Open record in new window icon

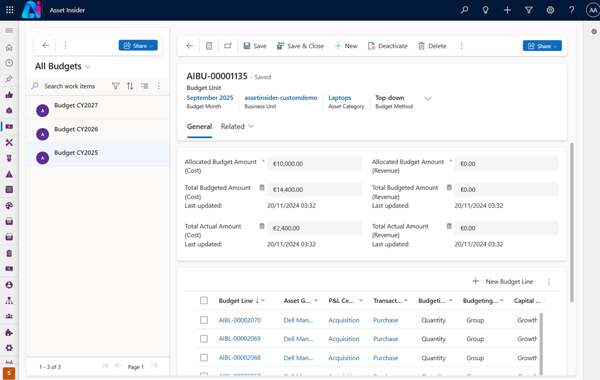(228, 46)
